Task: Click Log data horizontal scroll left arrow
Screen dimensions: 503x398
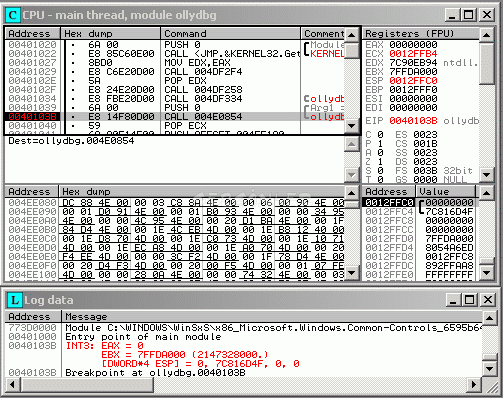Action: coord(13,384)
